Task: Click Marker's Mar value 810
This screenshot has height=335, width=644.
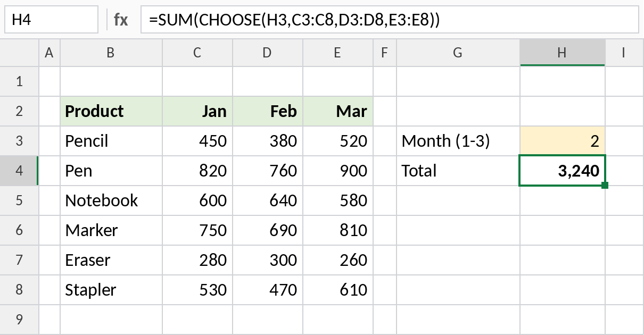Action: [338, 230]
